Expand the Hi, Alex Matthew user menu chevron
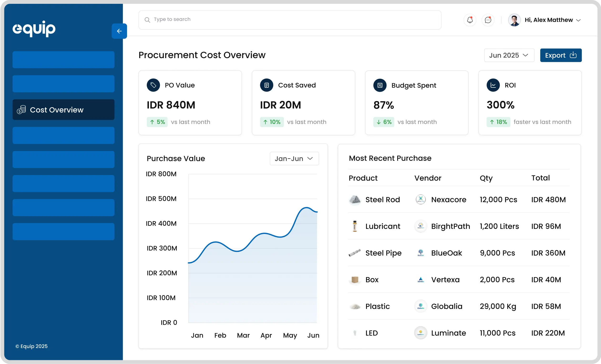This screenshot has width=601, height=364. 578,20
